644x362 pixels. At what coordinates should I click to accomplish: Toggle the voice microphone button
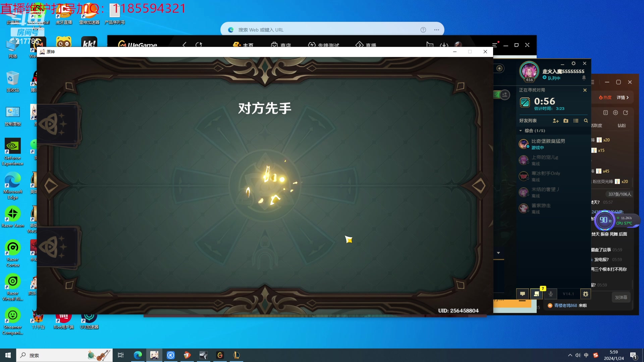pyautogui.click(x=551, y=294)
